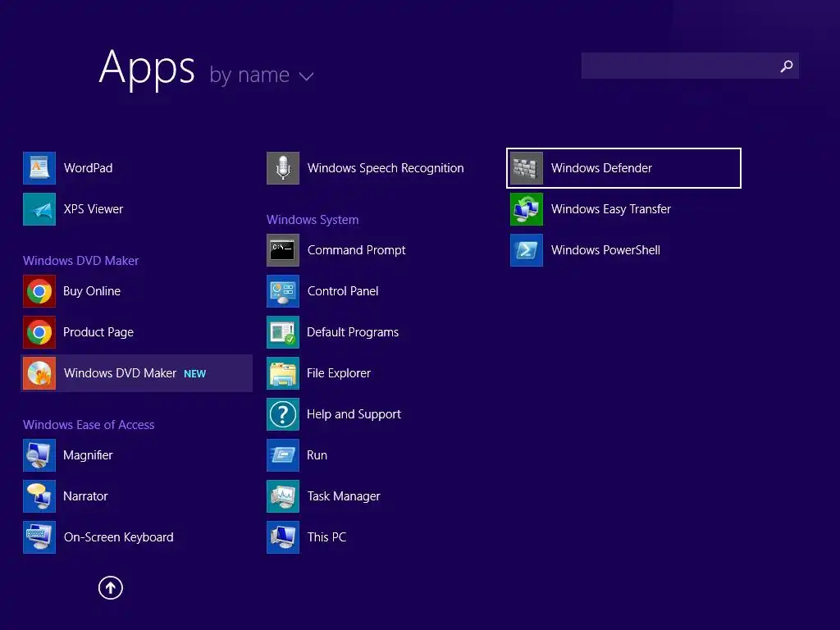Viewport: 840px width, 630px height.
Task: Click the 'Windows Easy Transfer' label text
Action: point(611,209)
